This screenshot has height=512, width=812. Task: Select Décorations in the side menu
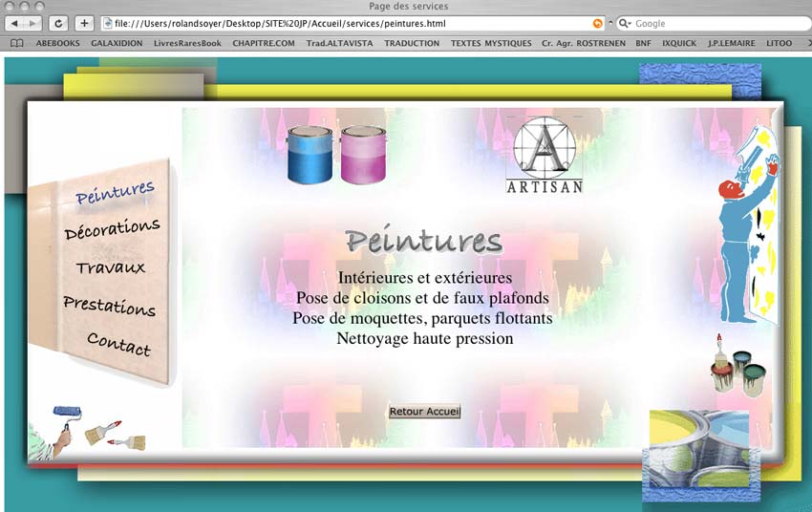click(113, 229)
